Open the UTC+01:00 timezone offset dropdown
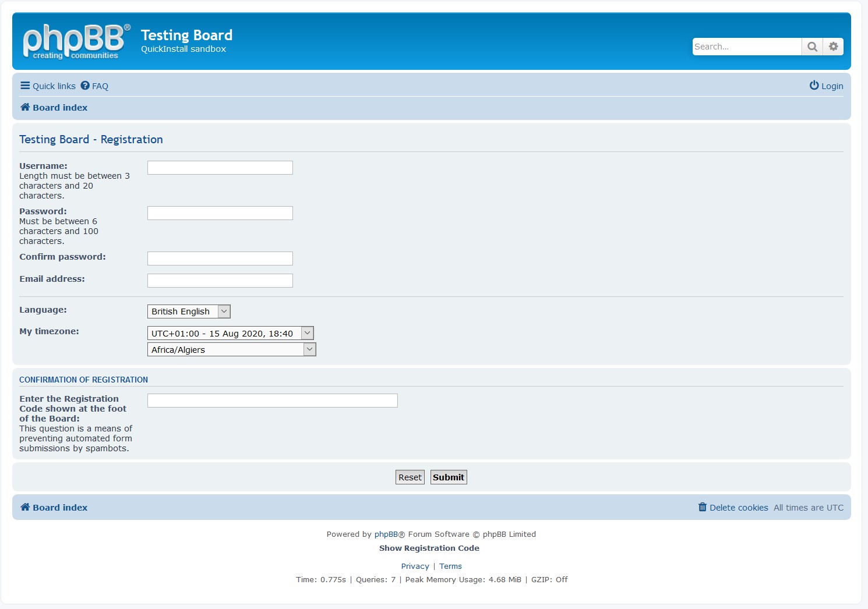 (x=231, y=333)
